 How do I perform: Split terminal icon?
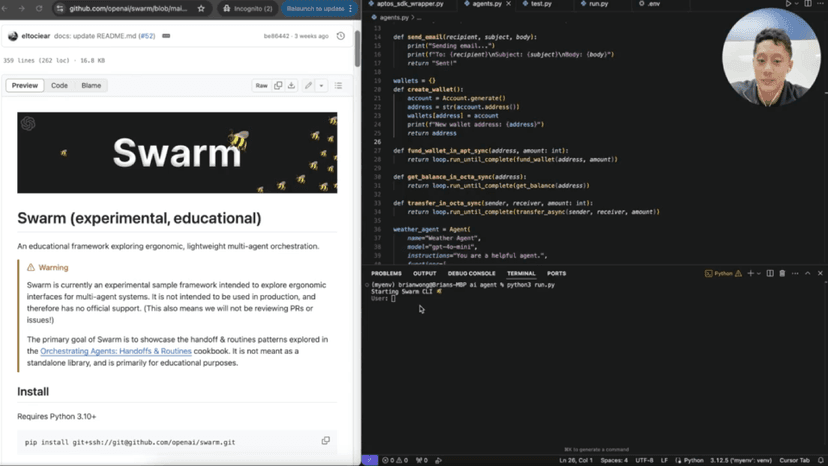tap(770, 274)
